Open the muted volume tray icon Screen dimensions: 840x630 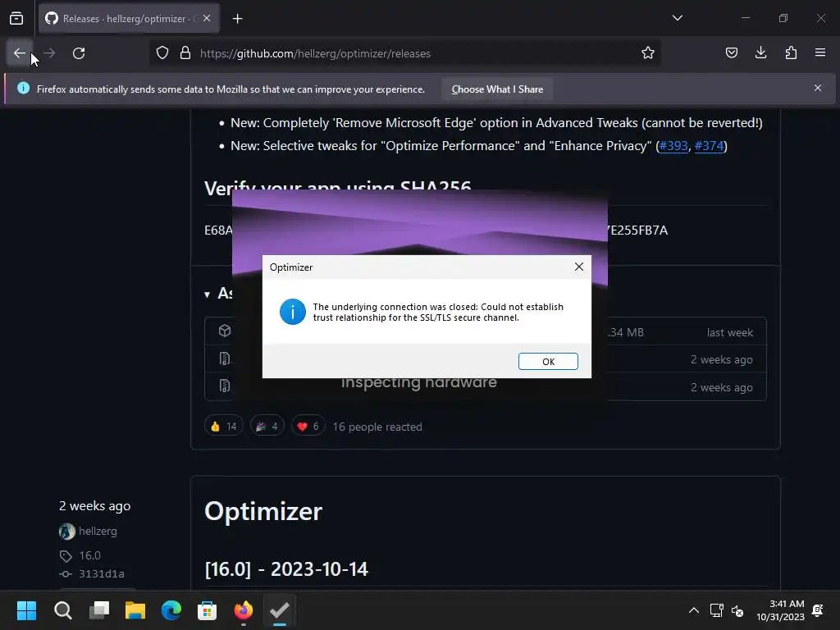737,610
